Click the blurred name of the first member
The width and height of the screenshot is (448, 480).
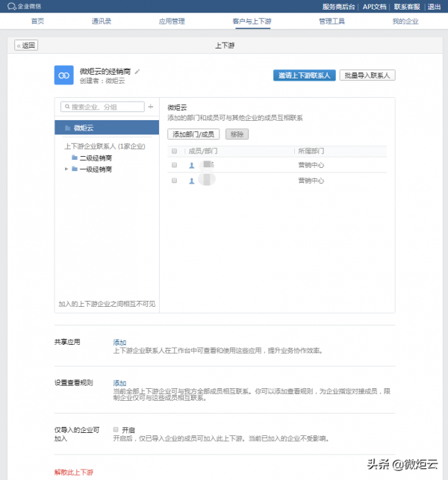click(208, 165)
